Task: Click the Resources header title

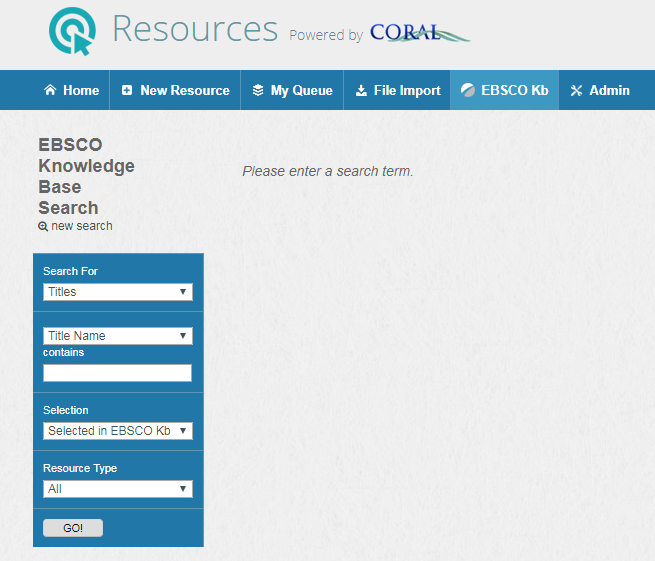Action: pos(195,29)
